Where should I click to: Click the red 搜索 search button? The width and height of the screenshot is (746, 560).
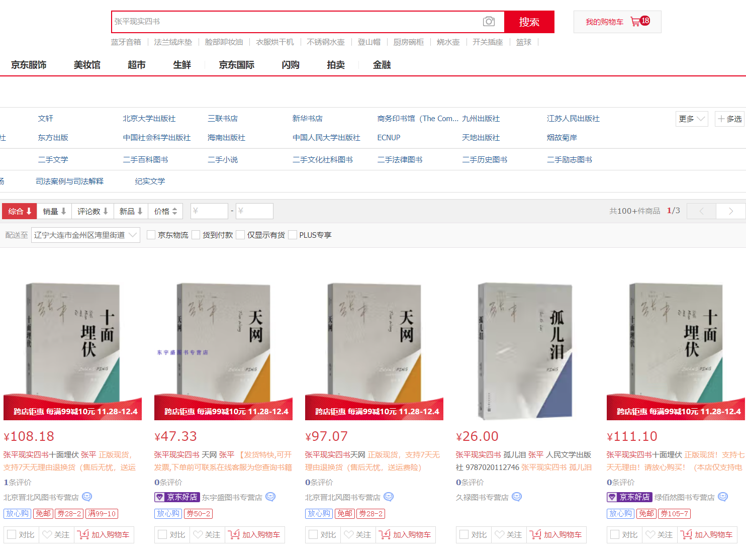point(529,22)
